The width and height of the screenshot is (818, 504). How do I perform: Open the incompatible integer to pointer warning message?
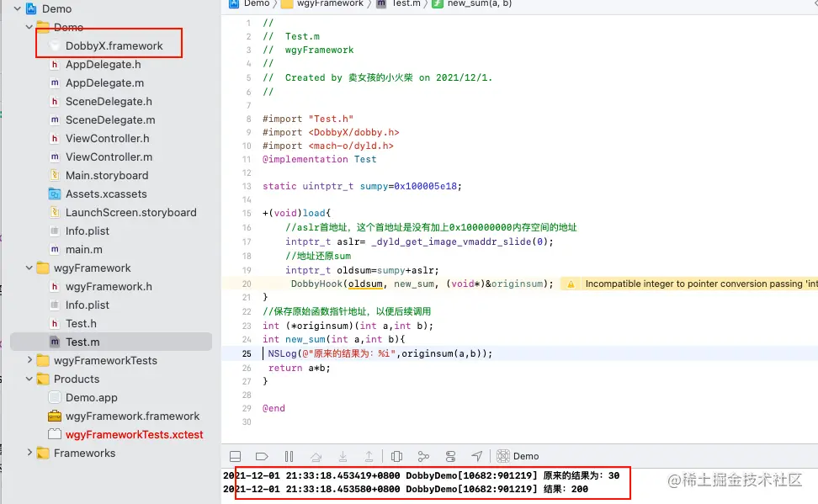tap(701, 284)
